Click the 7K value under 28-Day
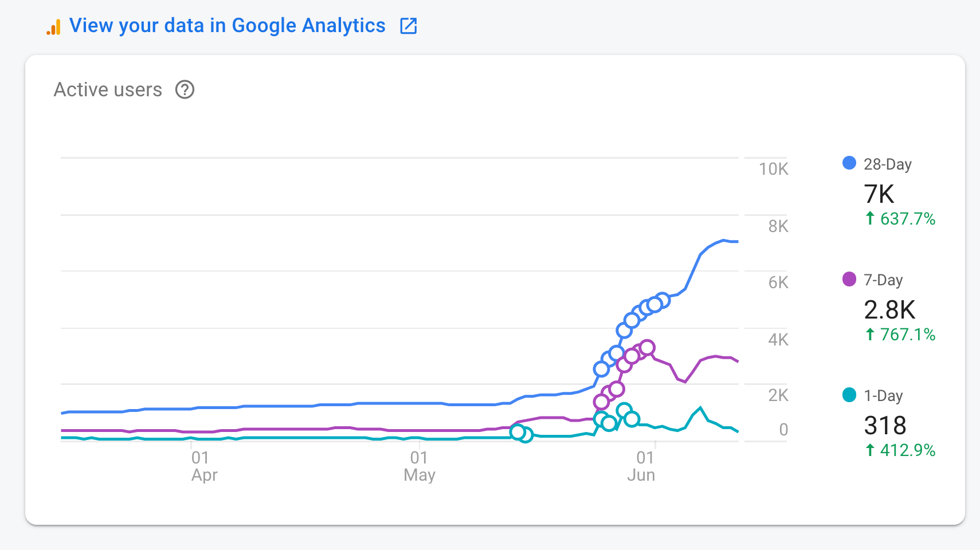Image resolution: width=980 pixels, height=550 pixels. [879, 194]
